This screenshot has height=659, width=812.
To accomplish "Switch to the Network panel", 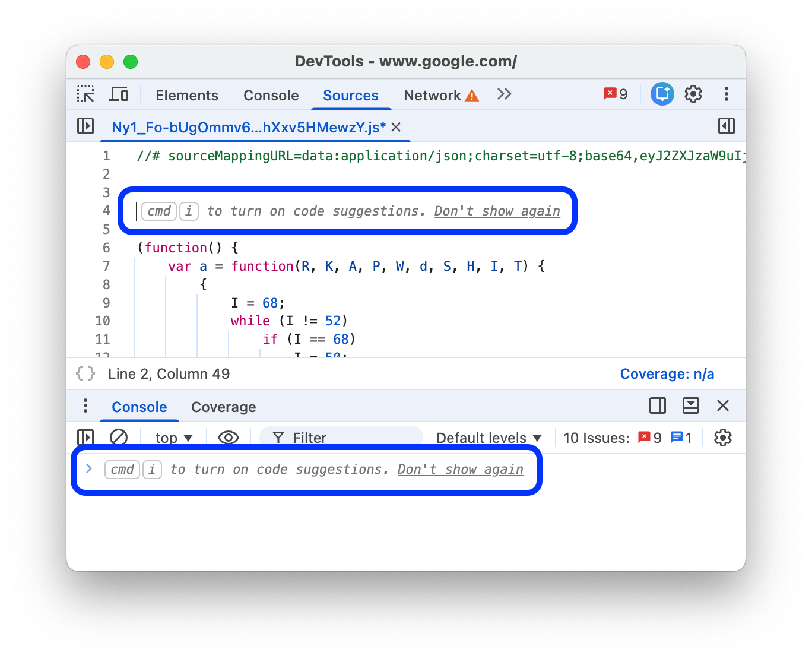I will point(432,95).
